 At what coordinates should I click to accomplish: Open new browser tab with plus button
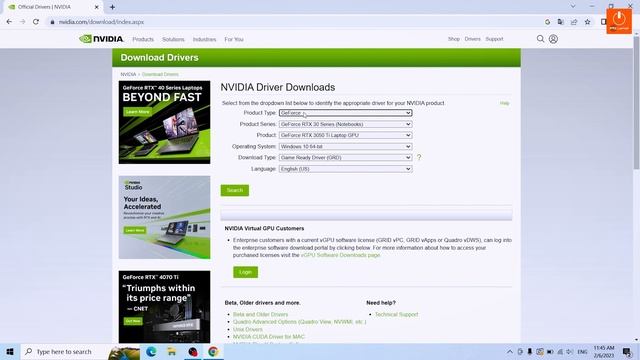[112, 7]
